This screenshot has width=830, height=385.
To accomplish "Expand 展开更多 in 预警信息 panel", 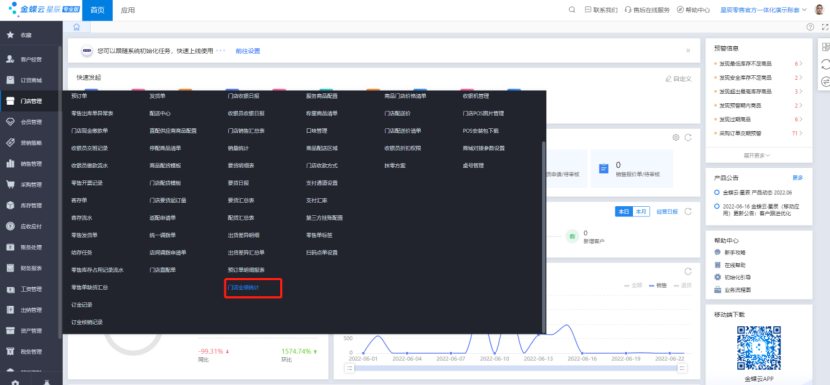I will 757,155.
